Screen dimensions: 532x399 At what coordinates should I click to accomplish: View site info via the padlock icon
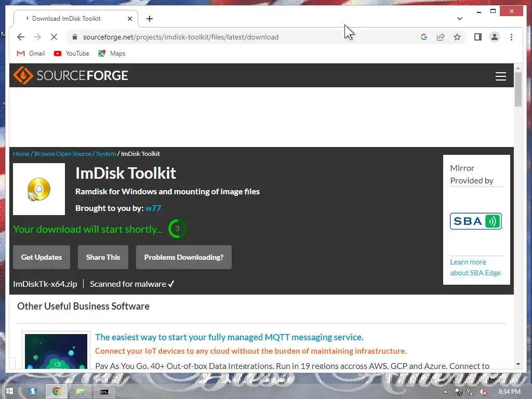pyautogui.click(x=75, y=37)
